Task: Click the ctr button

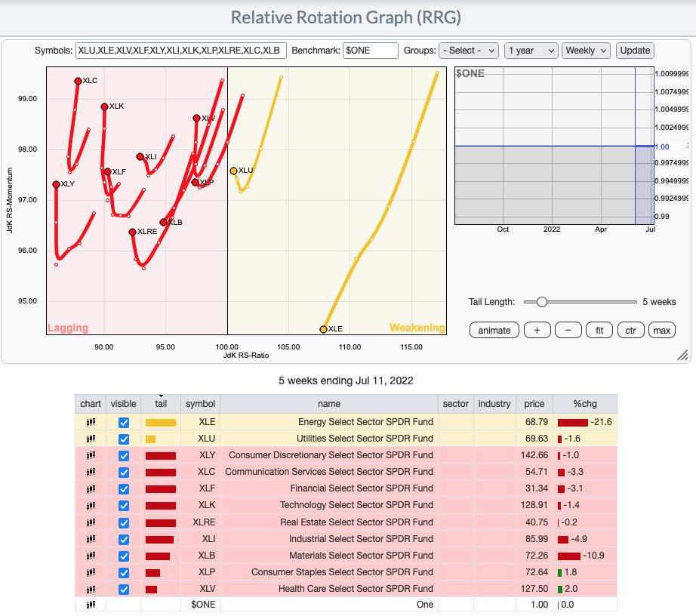Action: pyautogui.click(x=631, y=330)
